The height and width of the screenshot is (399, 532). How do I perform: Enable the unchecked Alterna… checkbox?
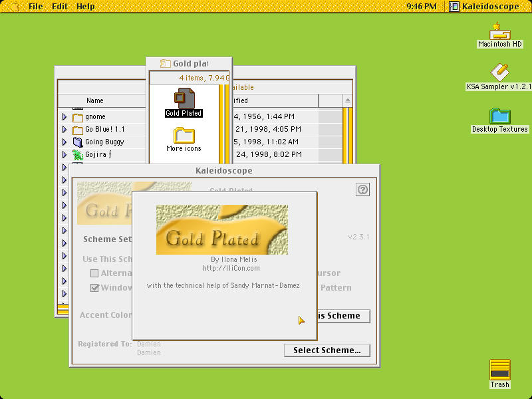pyautogui.click(x=94, y=273)
